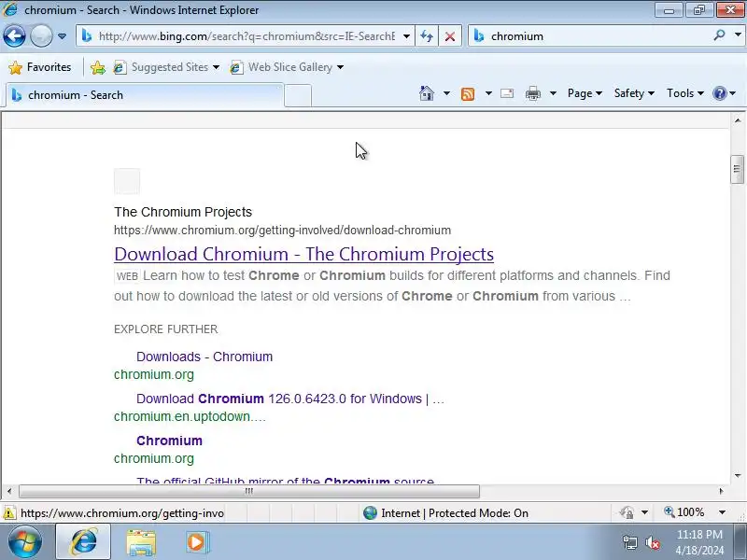Open the bold Chromium link
This screenshot has height=560, width=747.
(x=169, y=441)
